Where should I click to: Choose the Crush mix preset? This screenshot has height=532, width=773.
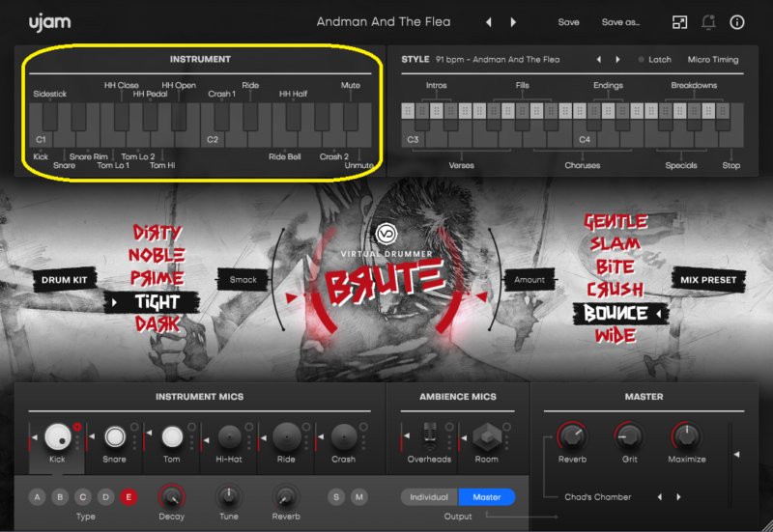click(616, 290)
